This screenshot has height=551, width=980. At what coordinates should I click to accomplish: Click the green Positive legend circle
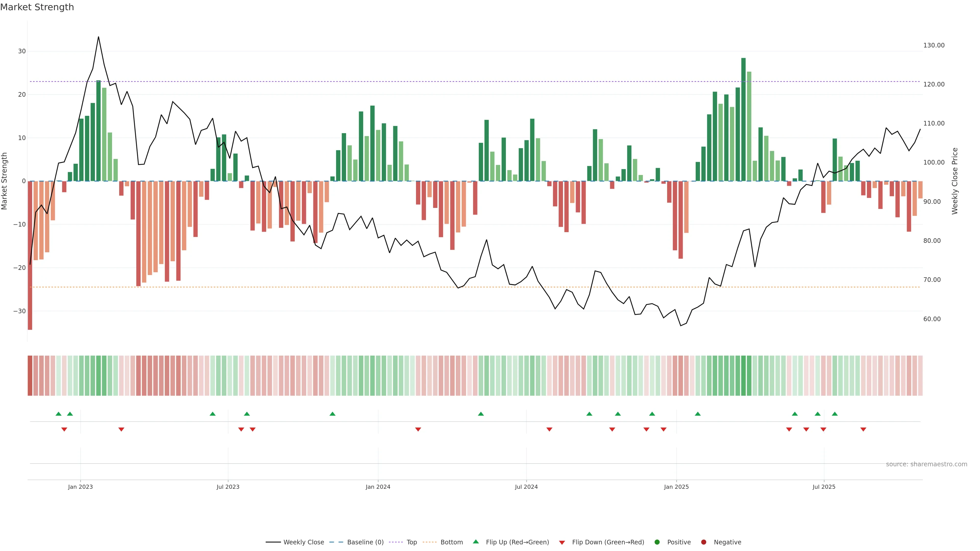tap(657, 542)
